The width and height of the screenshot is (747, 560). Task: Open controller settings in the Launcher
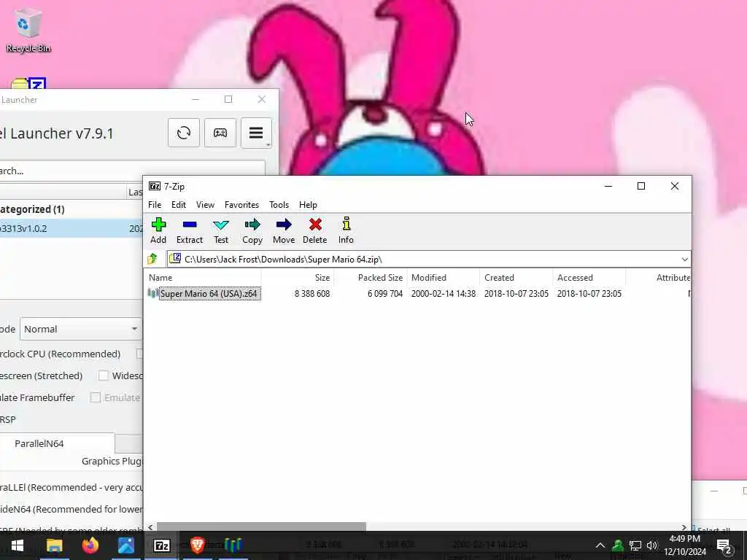tap(220, 133)
